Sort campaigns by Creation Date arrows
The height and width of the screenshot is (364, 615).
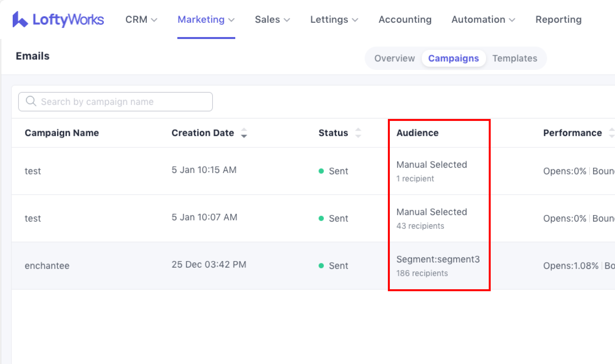tap(244, 133)
